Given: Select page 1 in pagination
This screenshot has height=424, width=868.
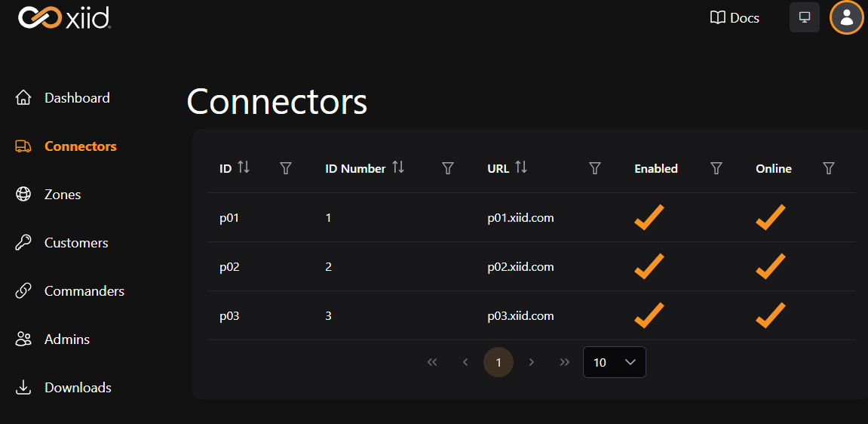Looking at the screenshot, I should (498, 362).
